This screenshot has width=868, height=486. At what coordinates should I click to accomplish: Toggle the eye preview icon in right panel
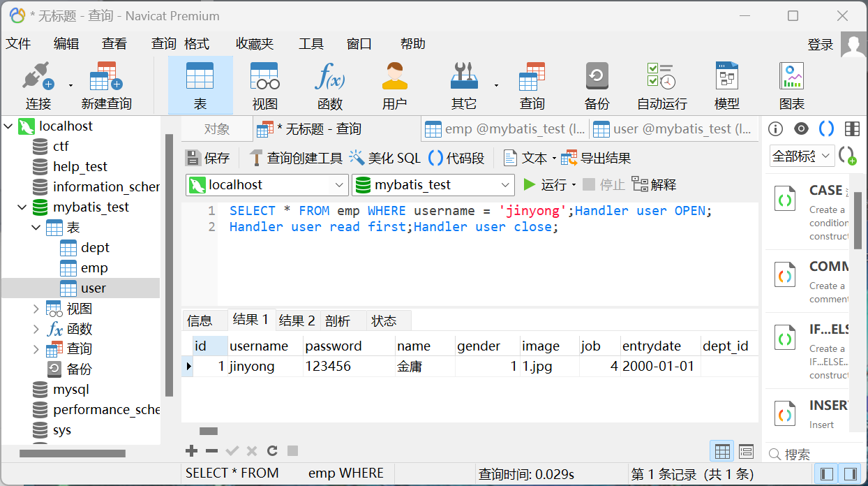click(x=801, y=128)
